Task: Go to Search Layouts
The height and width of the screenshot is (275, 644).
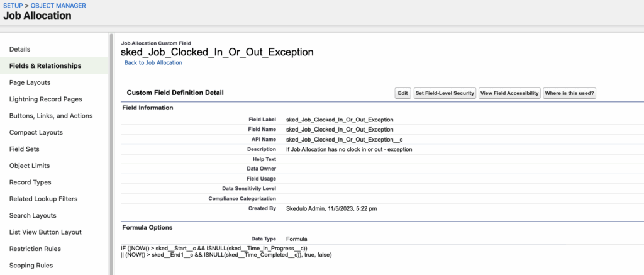Action: pos(33,216)
